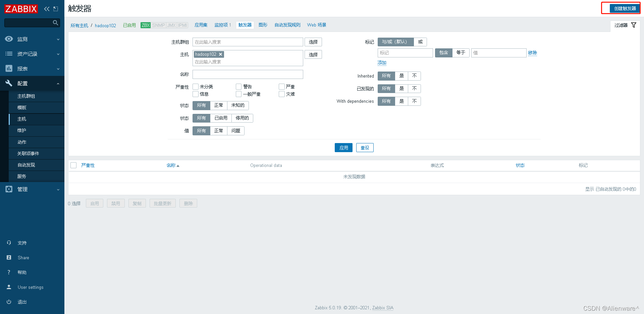644x314 pixels.
Task: Select 问题 in 值 filter
Action: [236, 131]
